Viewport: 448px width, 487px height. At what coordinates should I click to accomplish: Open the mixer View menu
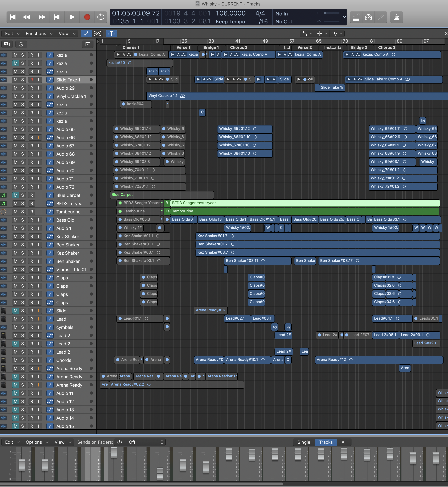pyautogui.click(x=63, y=442)
